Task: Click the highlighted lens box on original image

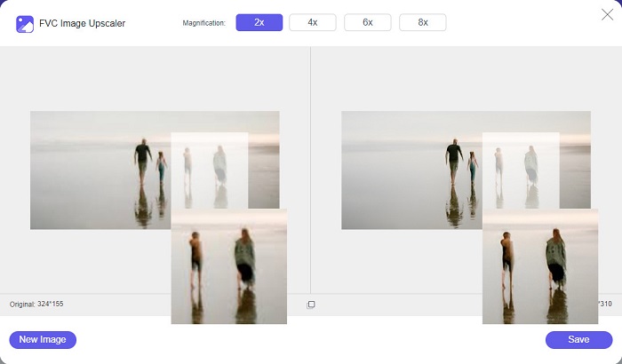Action: pos(209,169)
